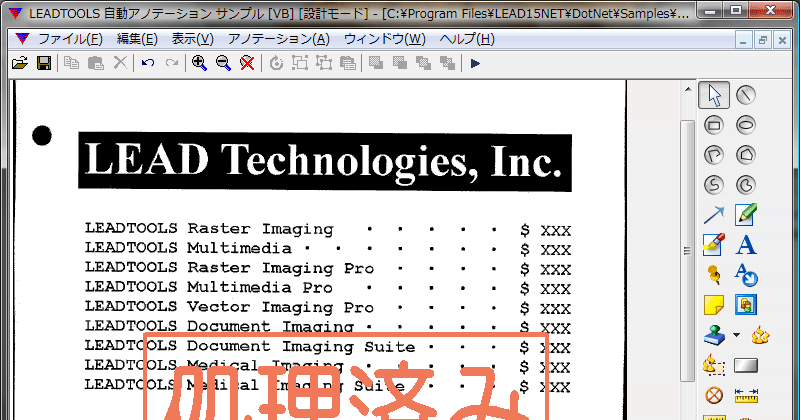
Task: Click the Group objects toolbar icon
Action: [x=299, y=63]
